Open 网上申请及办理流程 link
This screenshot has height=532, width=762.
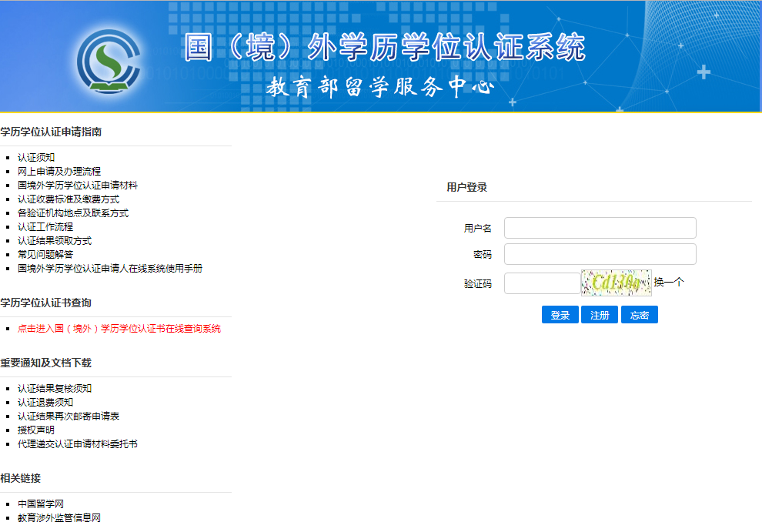point(59,172)
